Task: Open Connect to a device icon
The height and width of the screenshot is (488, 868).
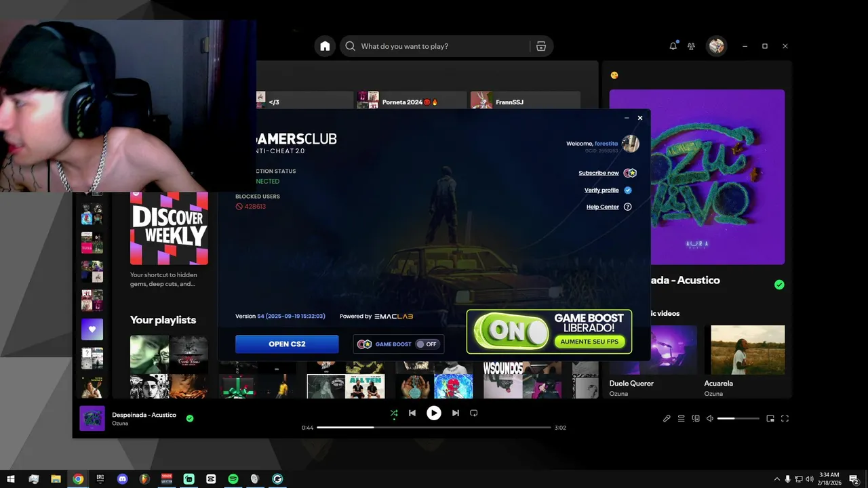Action: tap(696, 418)
